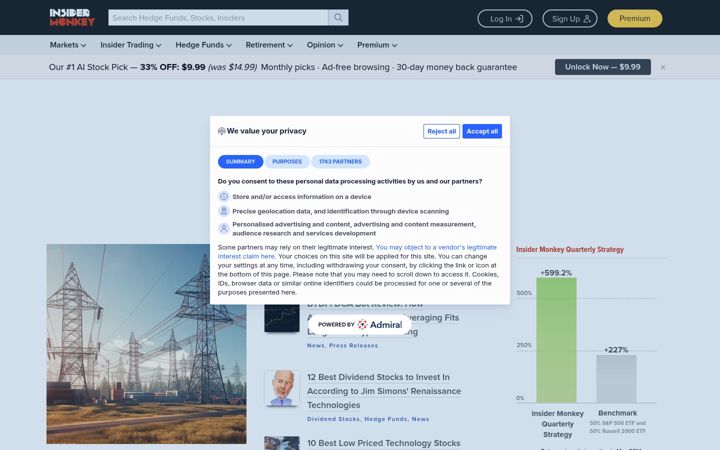Click the Markets chevron arrow

[x=83, y=45]
